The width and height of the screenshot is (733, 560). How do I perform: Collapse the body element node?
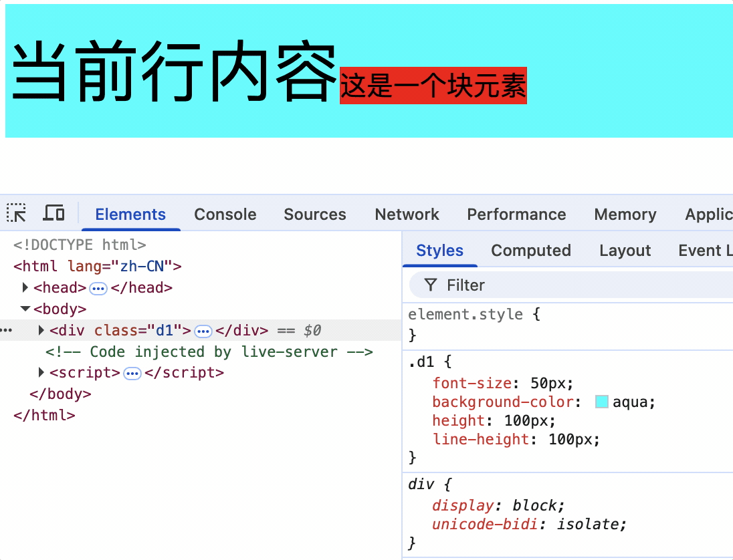point(25,308)
